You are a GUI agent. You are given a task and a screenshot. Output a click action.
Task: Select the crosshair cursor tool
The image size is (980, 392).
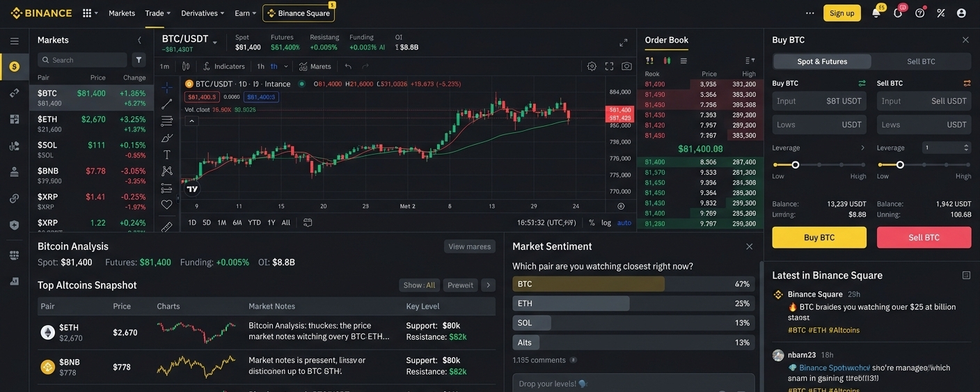pyautogui.click(x=166, y=88)
